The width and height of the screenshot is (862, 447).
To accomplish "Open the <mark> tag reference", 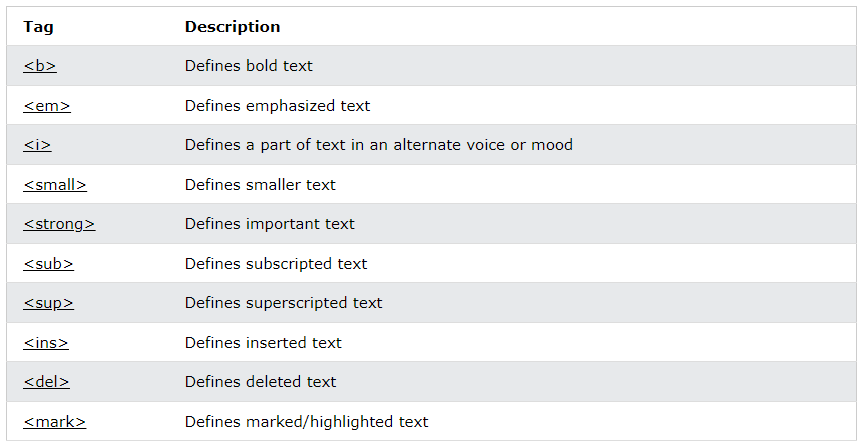I will 54,422.
